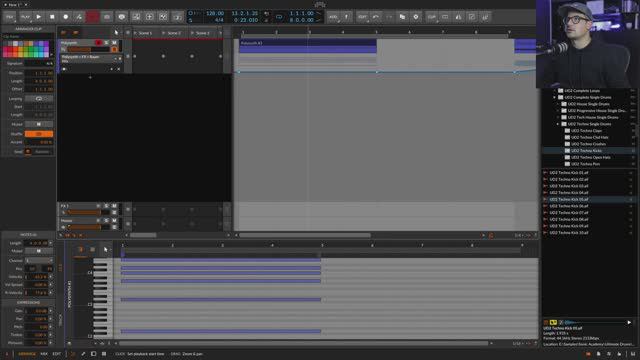Mute the Master track

pyautogui.click(x=114, y=221)
